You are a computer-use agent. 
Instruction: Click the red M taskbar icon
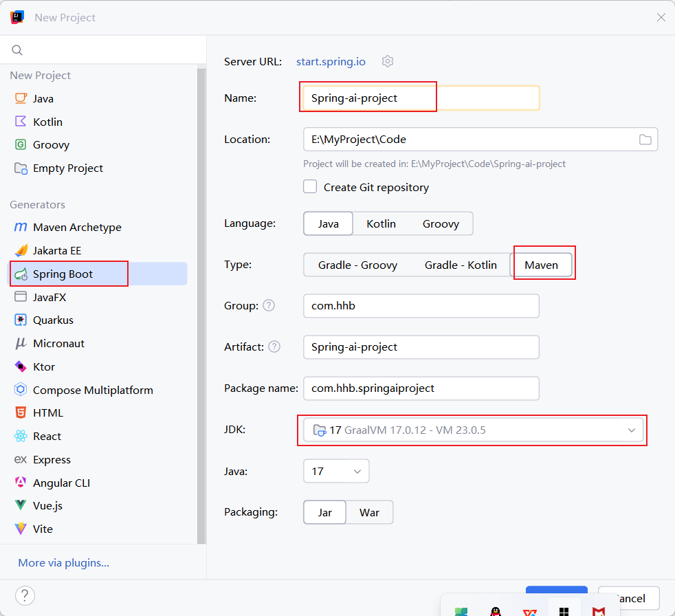tap(599, 611)
